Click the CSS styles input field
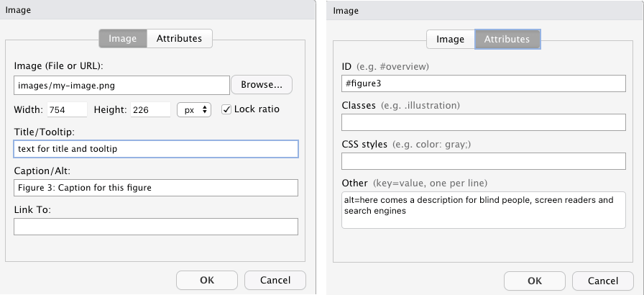 [484, 161]
